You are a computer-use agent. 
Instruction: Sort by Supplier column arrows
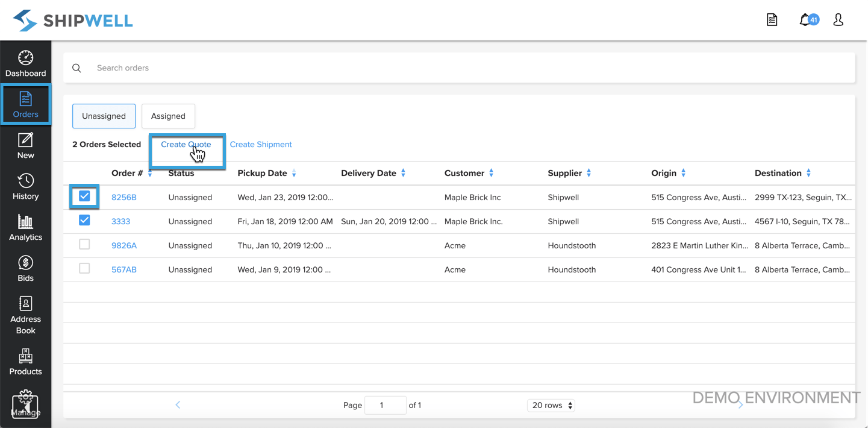589,173
